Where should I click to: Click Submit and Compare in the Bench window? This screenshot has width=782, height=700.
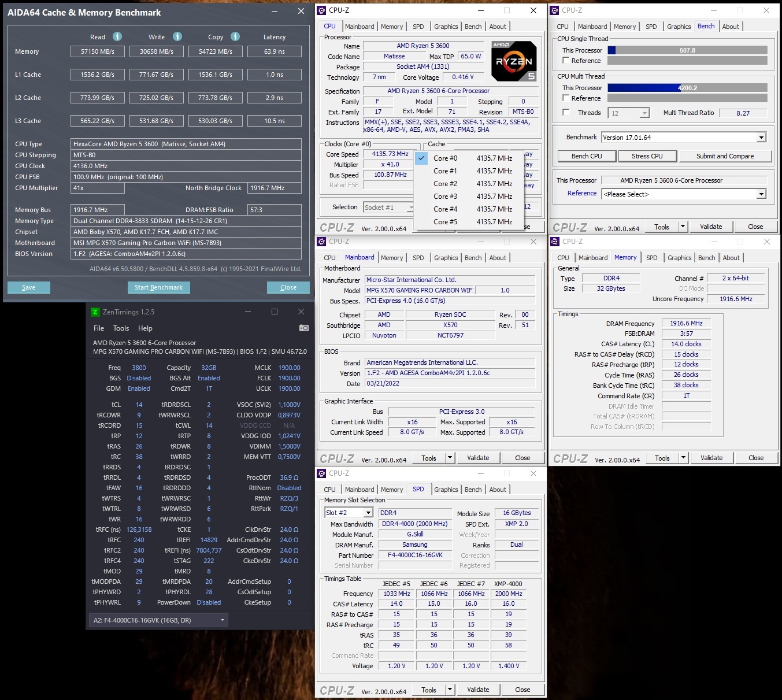pos(725,156)
